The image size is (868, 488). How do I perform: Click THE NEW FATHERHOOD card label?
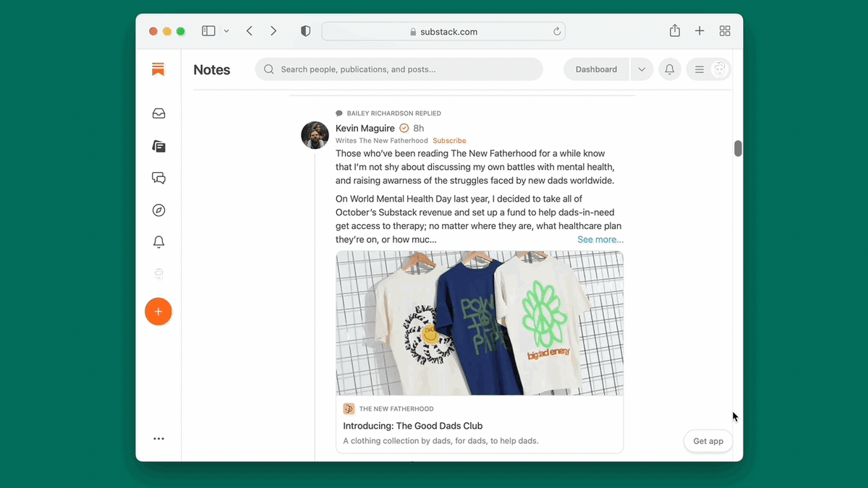coord(396,408)
